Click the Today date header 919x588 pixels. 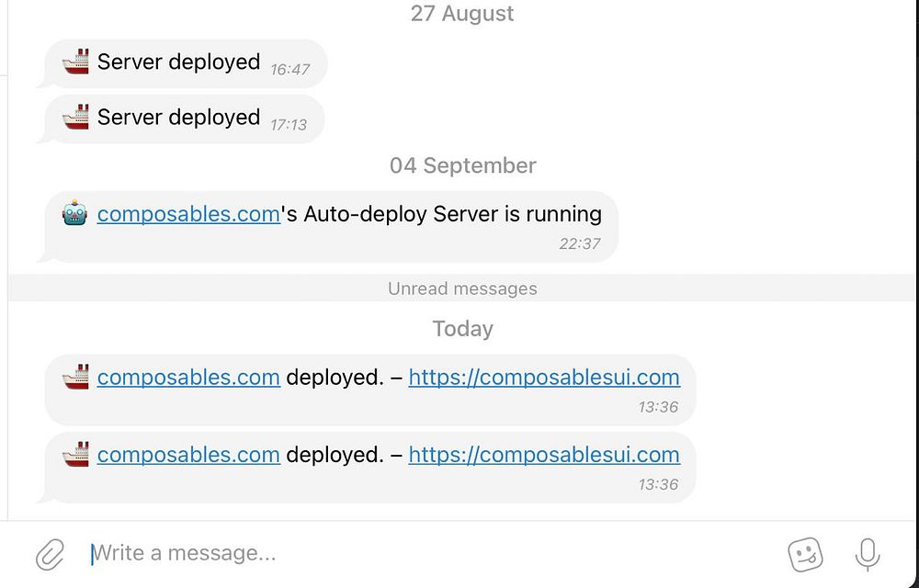[x=462, y=329]
